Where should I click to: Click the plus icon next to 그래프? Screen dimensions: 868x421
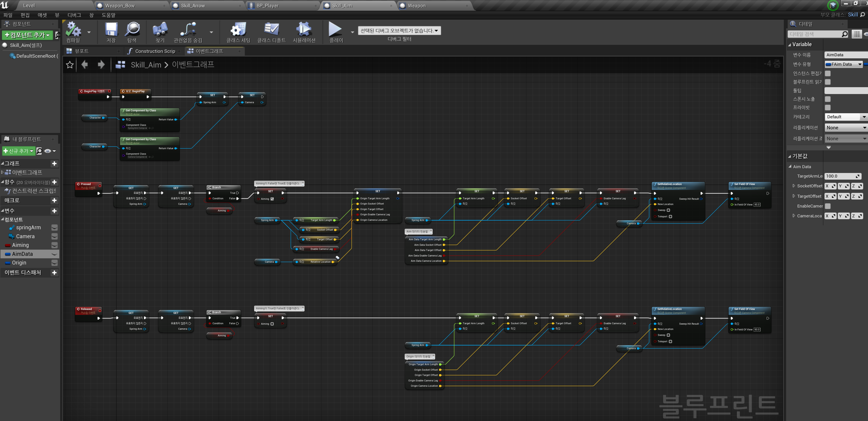point(54,163)
